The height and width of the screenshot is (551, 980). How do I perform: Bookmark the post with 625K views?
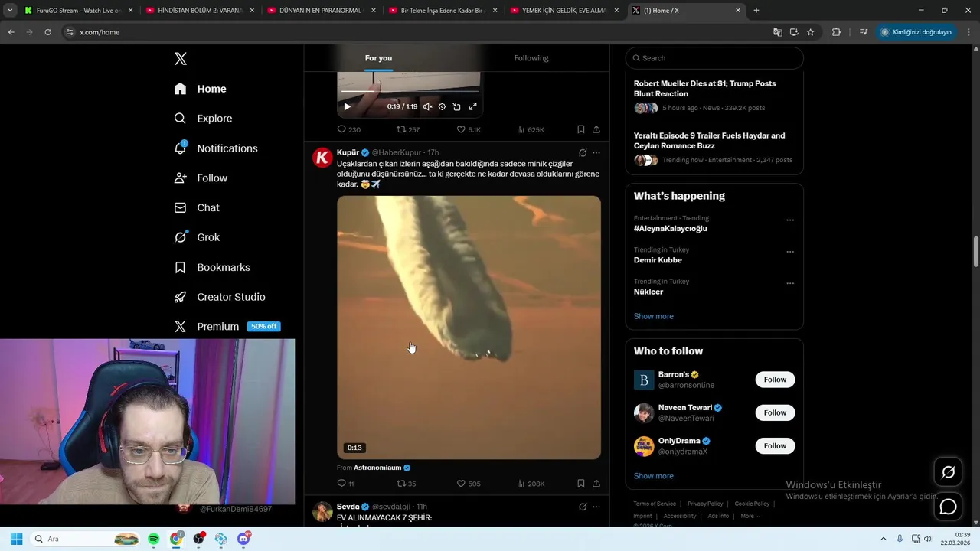[x=581, y=129]
